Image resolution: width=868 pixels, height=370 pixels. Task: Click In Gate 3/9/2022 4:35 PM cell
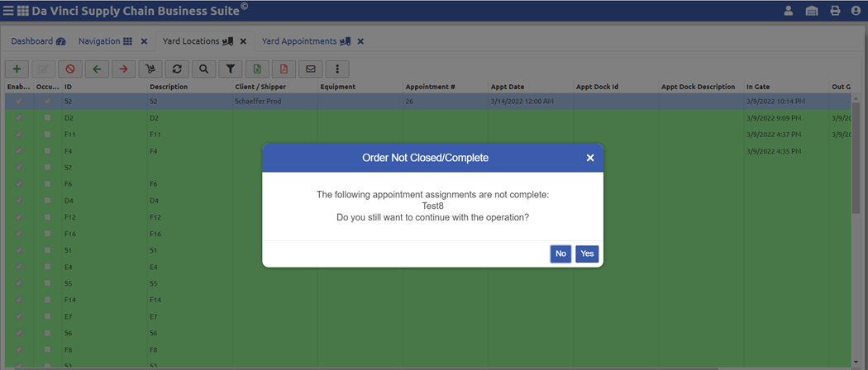coord(787,151)
